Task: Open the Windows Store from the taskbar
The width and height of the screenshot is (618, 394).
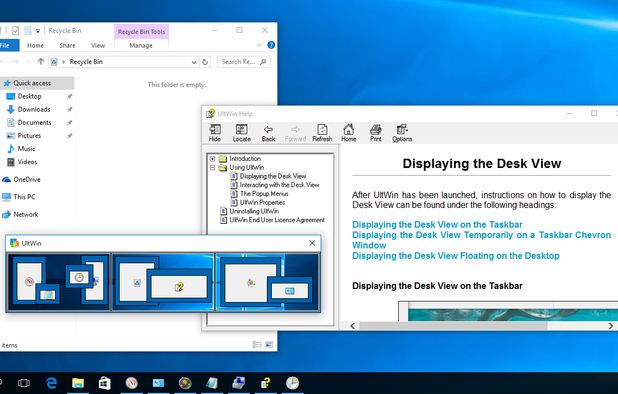Action: (x=104, y=383)
